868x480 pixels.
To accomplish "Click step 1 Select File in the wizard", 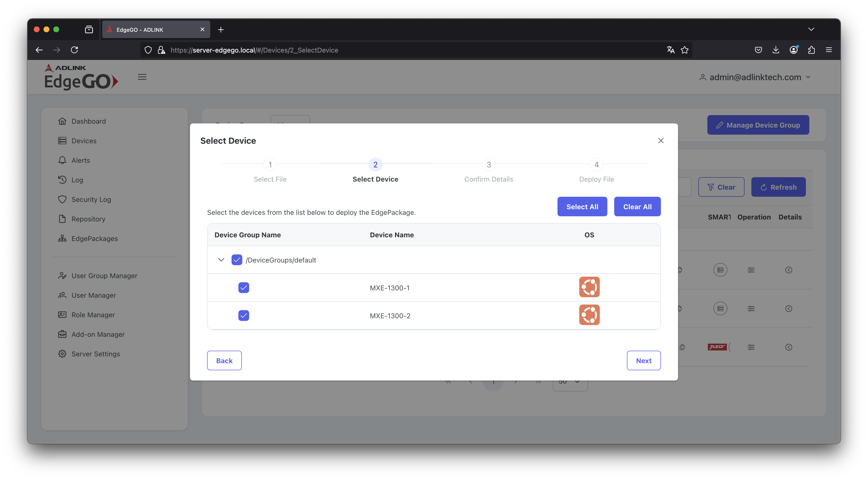I will coord(270,165).
